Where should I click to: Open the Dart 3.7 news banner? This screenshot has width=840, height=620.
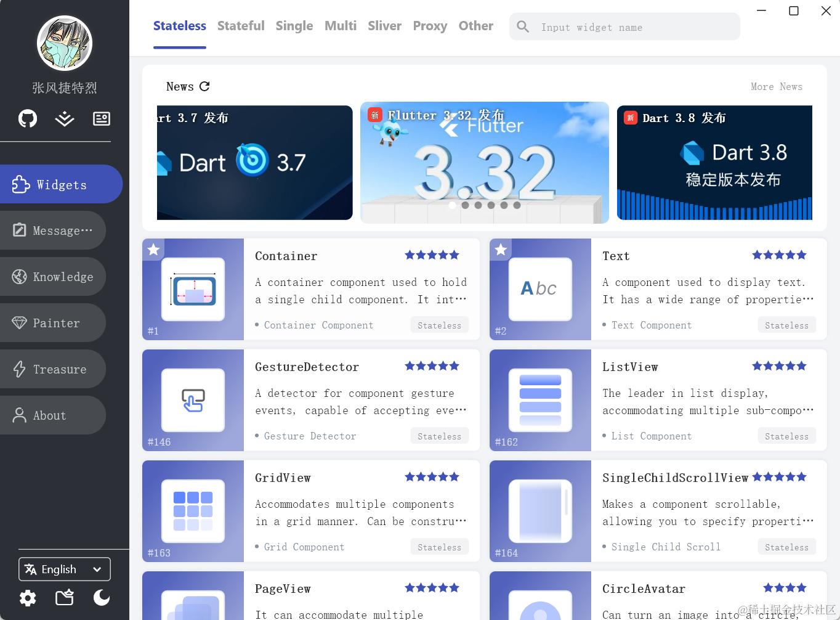tap(255, 163)
